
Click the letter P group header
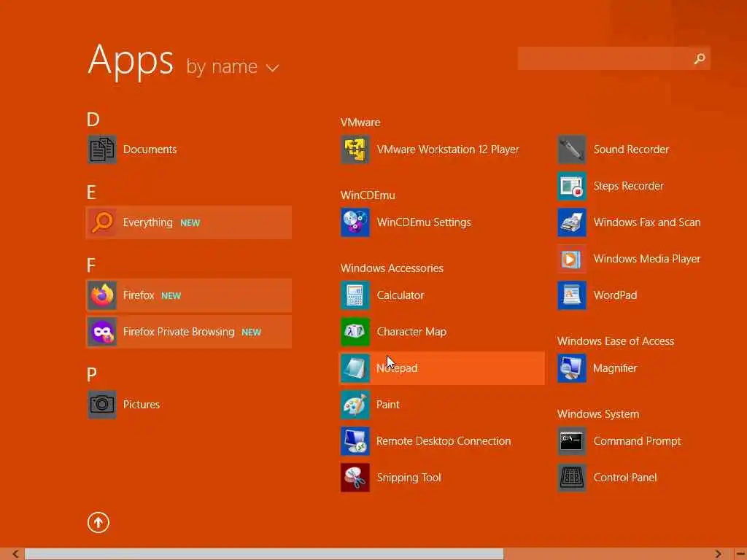click(91, 375)
